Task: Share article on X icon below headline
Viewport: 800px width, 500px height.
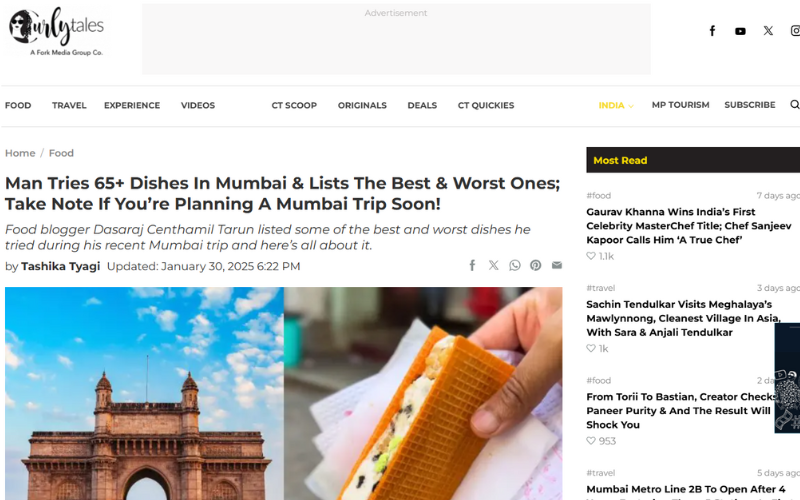Action: click(493, 265)
